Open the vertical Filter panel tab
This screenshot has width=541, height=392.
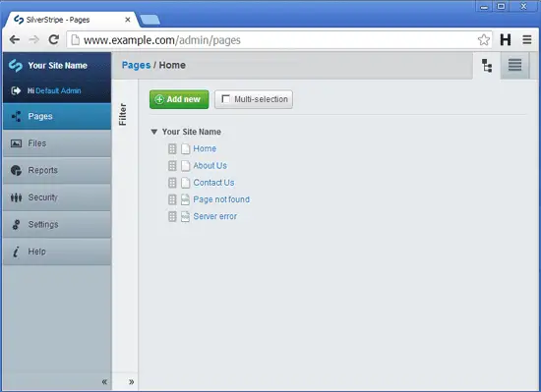(123, 114)
